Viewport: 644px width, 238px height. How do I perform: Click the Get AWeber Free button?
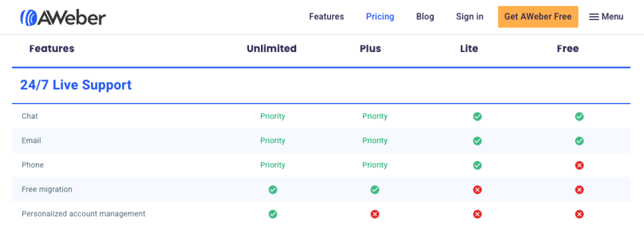[x=538, y=17]
